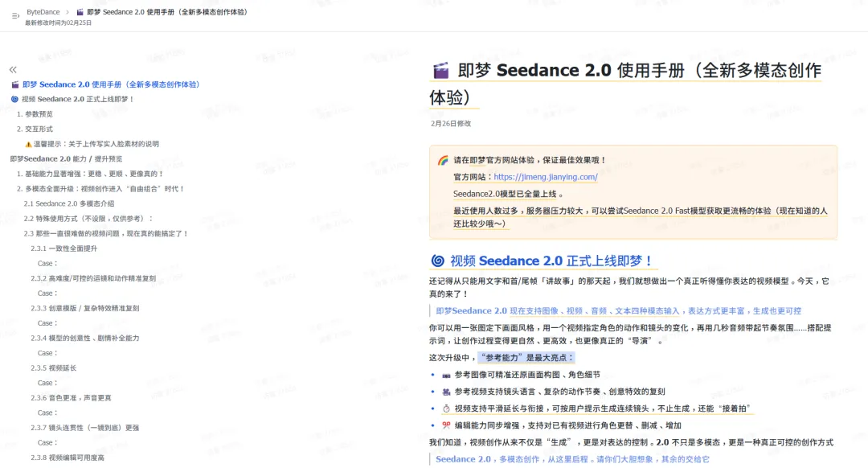Select outline item 2.3.1 一致性全面提升
This screenshot has height=468, width=868.
[x=64, y=248]
